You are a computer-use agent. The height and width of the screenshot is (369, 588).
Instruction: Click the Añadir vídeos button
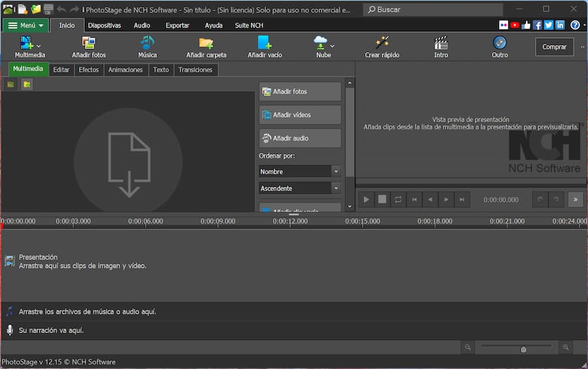tap(300, 115)
